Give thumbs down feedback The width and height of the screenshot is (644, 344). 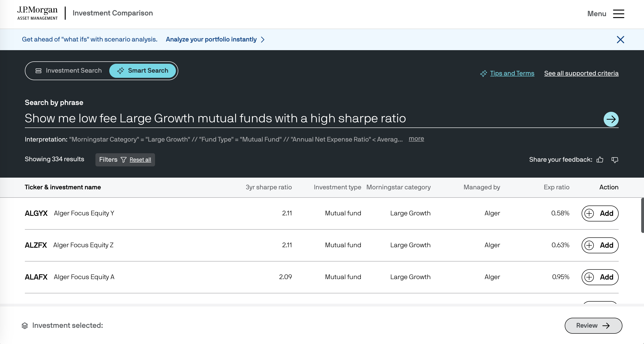615,160
